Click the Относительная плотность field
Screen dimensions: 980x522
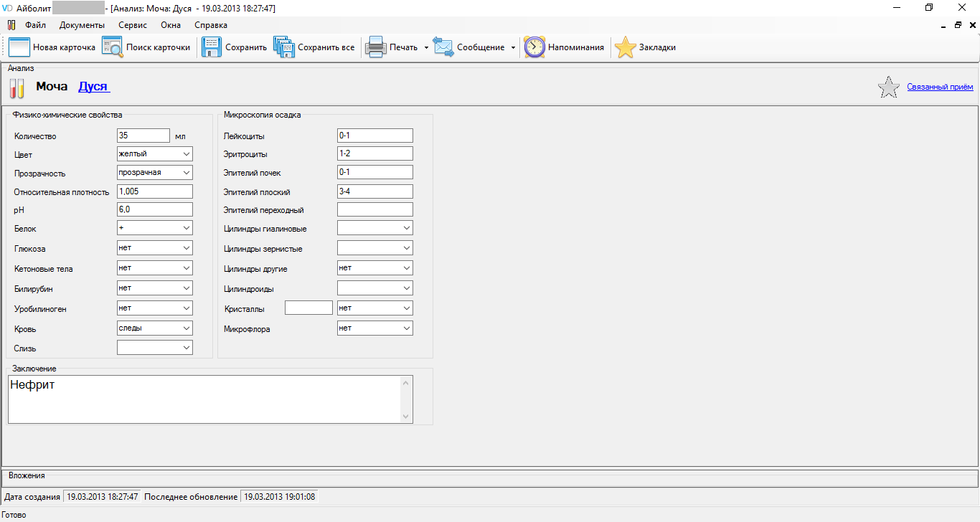tap(155, 191)
